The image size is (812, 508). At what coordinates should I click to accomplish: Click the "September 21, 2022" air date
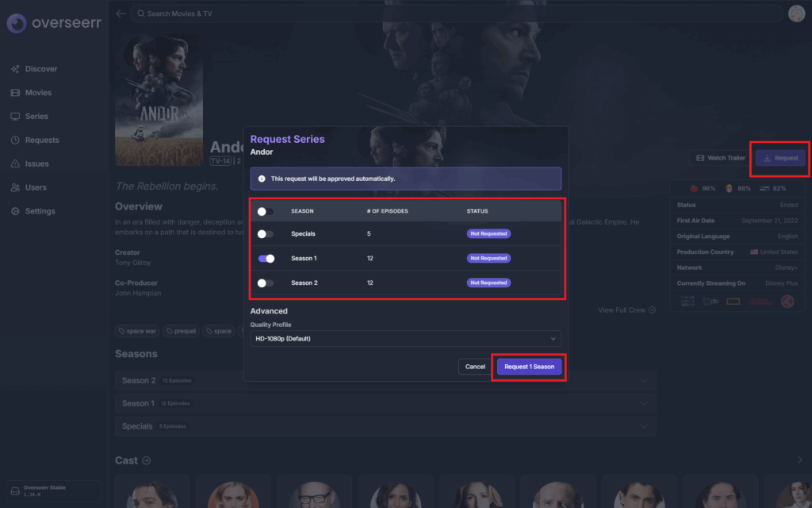pyautogui.click(x=769, y=221)
